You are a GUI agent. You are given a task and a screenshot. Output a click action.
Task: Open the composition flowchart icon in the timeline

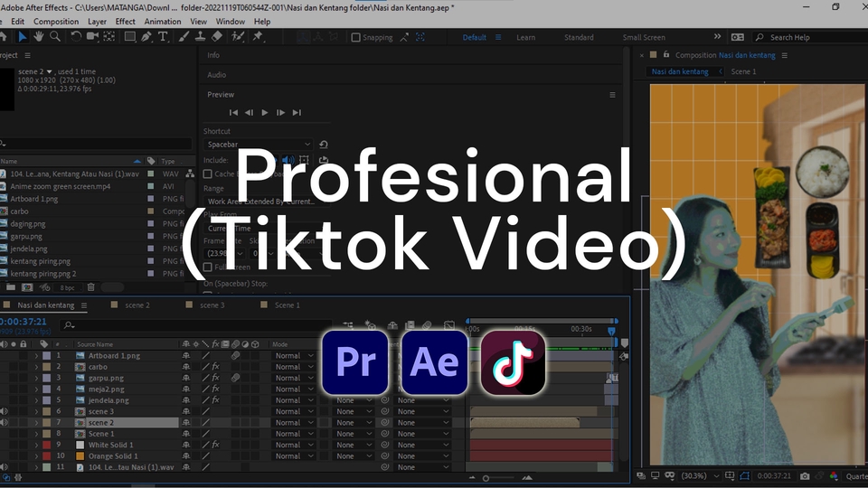(347, 325)
